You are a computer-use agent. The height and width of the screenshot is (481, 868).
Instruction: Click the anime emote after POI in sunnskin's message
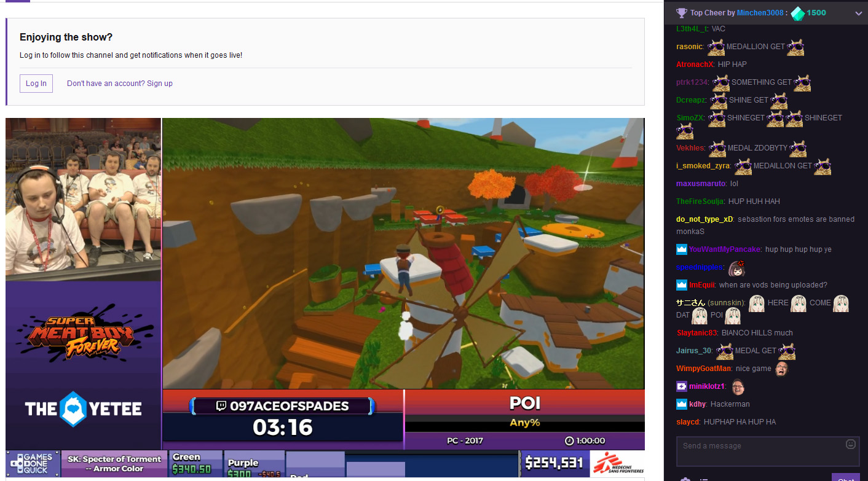(732, 316)
